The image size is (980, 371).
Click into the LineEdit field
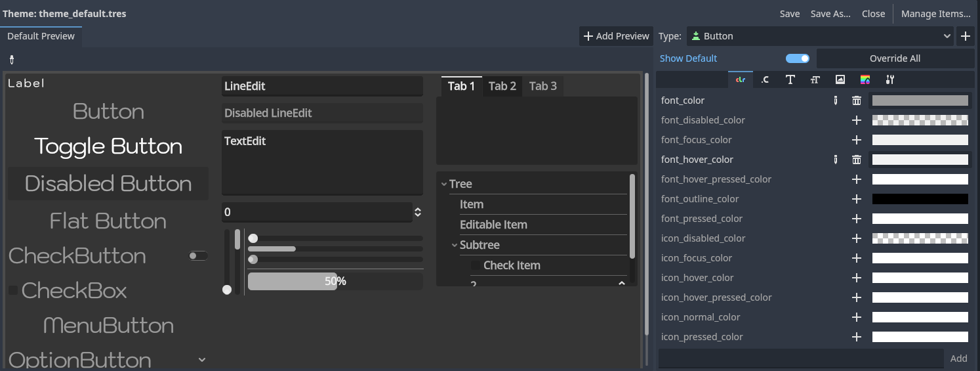[x=322, y=86]
